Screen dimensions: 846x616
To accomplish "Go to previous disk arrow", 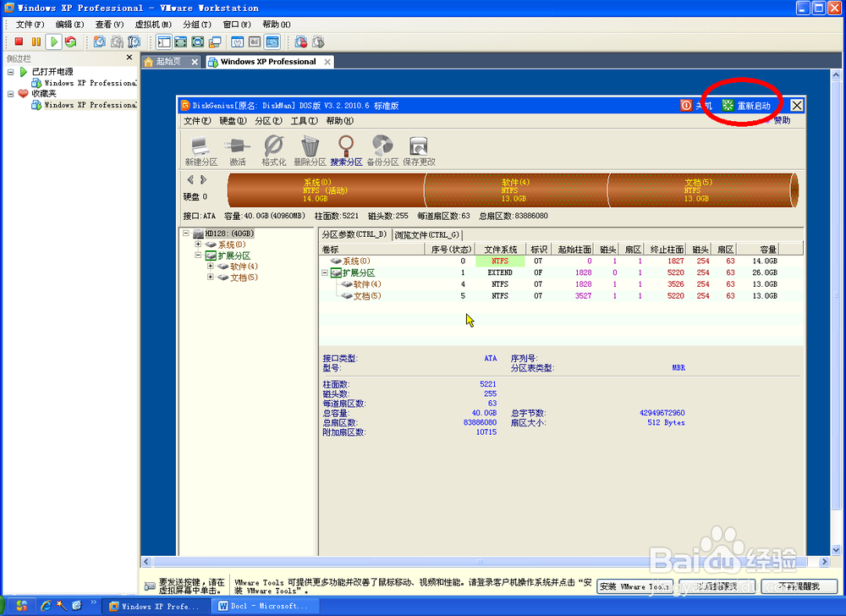I will (x=190, y=179).
